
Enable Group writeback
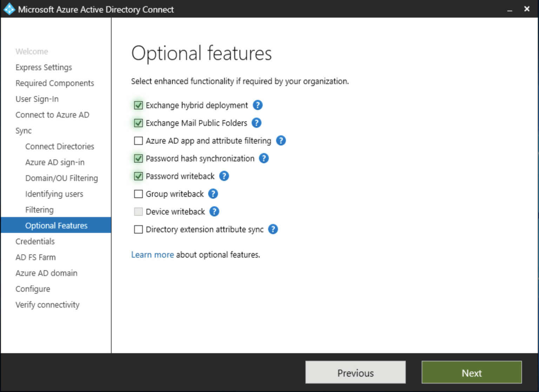point(138,194)
